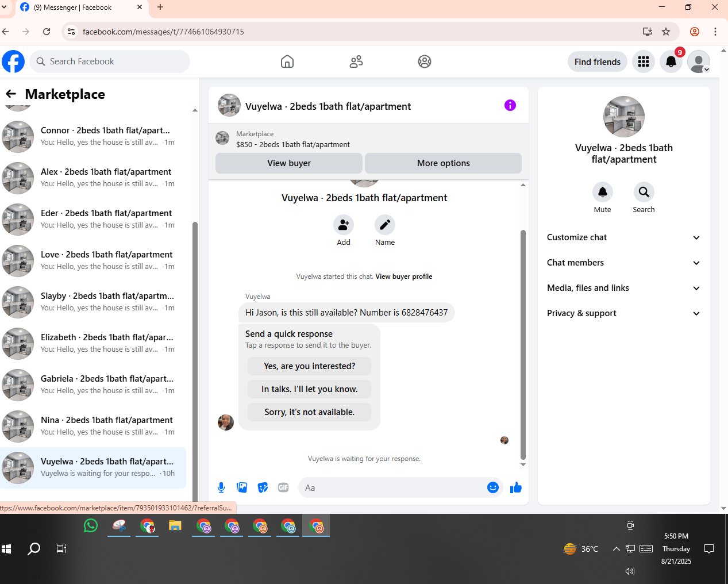
Task: Go back from Marketplace with the arrow
Action: coord(11,94)
